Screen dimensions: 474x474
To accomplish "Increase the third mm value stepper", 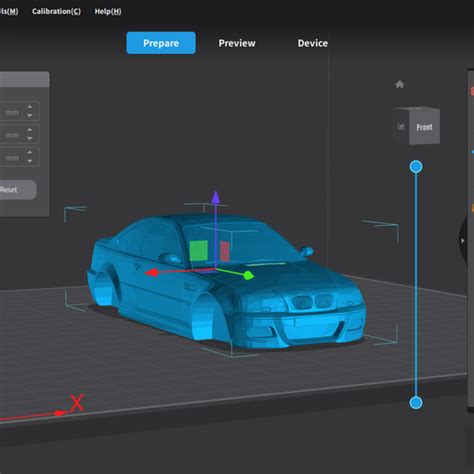I will click(30, 152).
